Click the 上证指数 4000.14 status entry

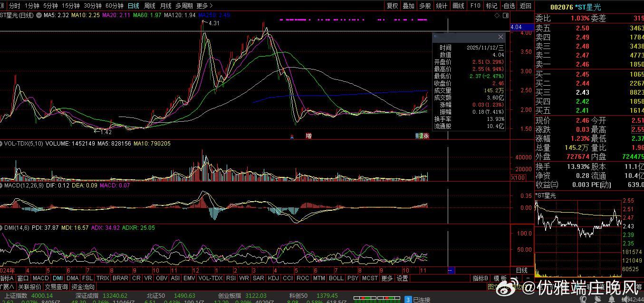29,295
